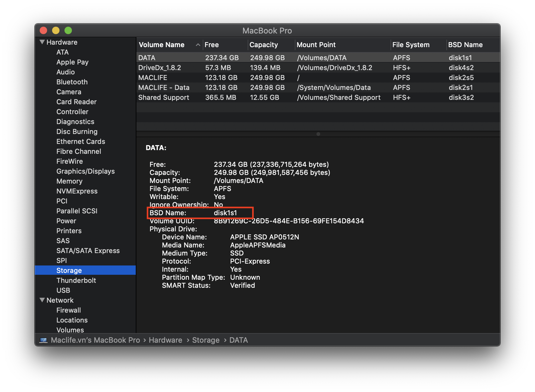Click Hardware in the bottom path bar

point(165,340)
